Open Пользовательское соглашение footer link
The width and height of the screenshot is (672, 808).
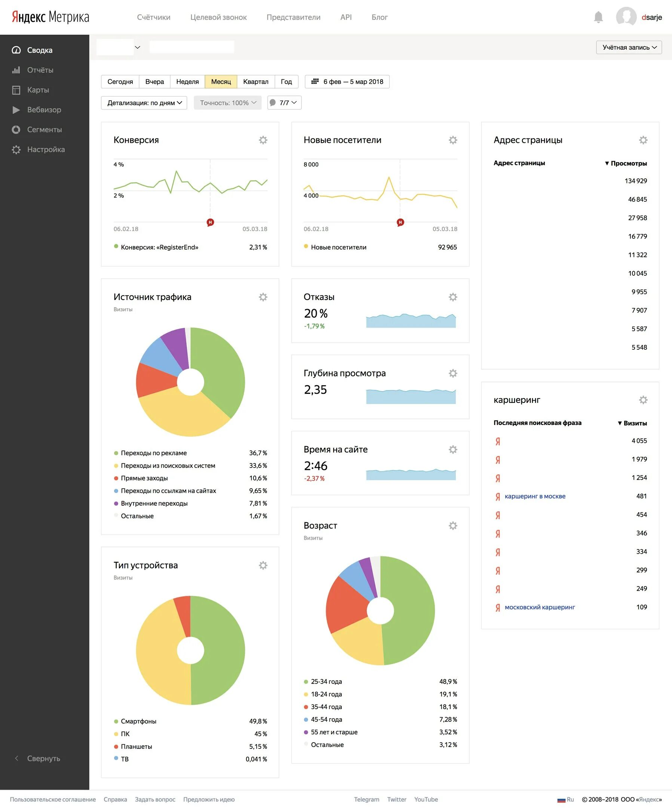coord(53,799)
